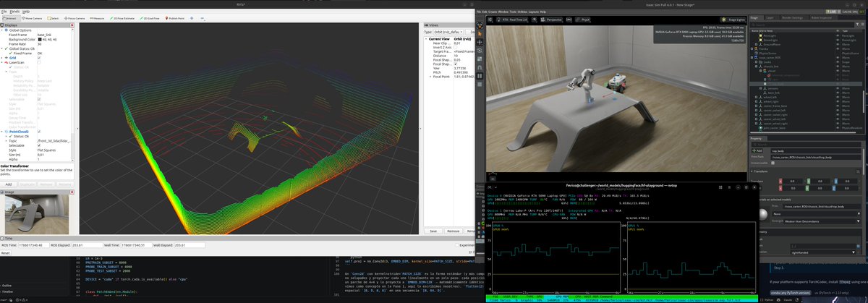Open the RViz File menu
The height and width of the screenshot is (303, 868).
point(4,12)
